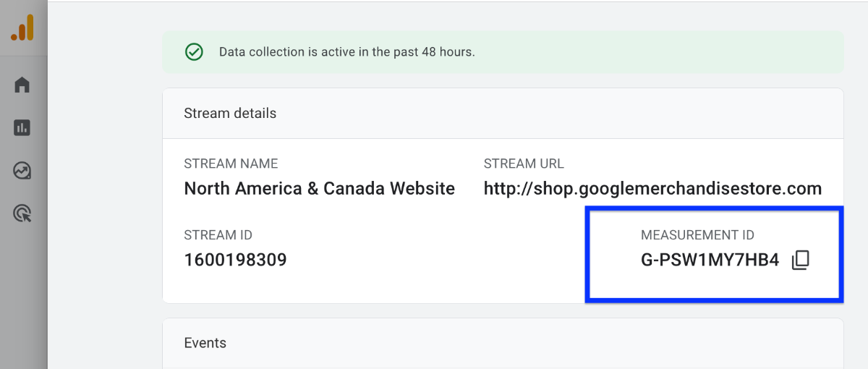
Task: Click the stream name North America & Canada Website
Action: pyautogui.click(x=319, y=189)
